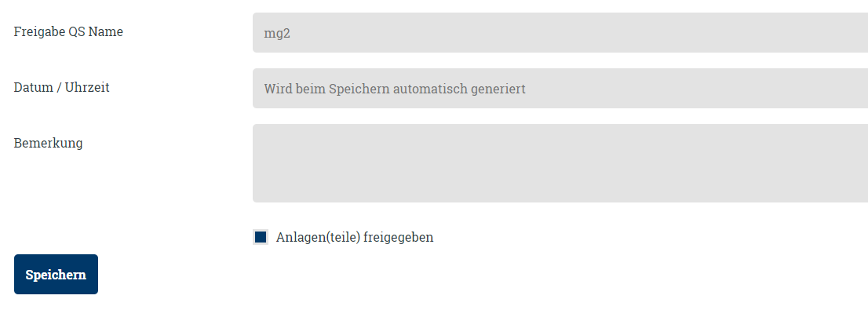868x310 pixels.
Task: Place cursor in empty remark box
Action: 560,163
